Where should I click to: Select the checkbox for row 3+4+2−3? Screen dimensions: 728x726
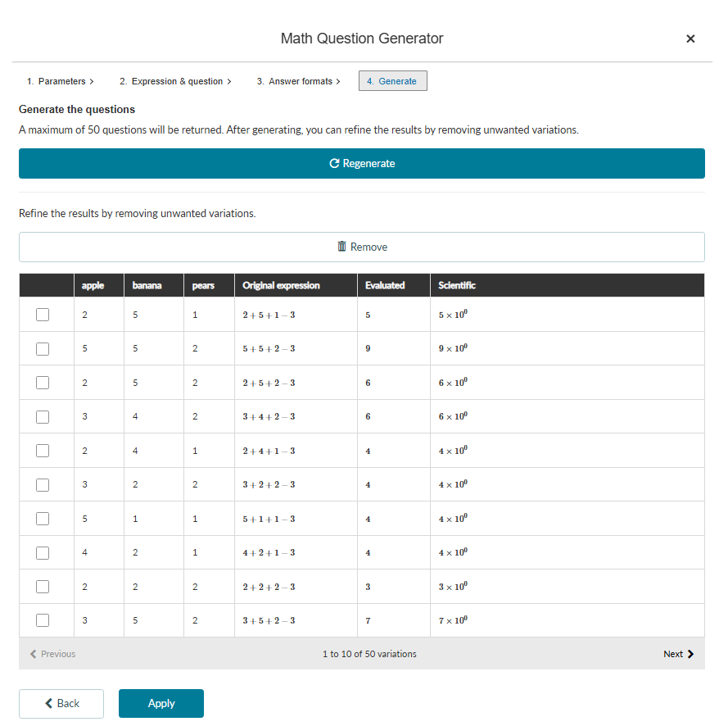[43, 417]
